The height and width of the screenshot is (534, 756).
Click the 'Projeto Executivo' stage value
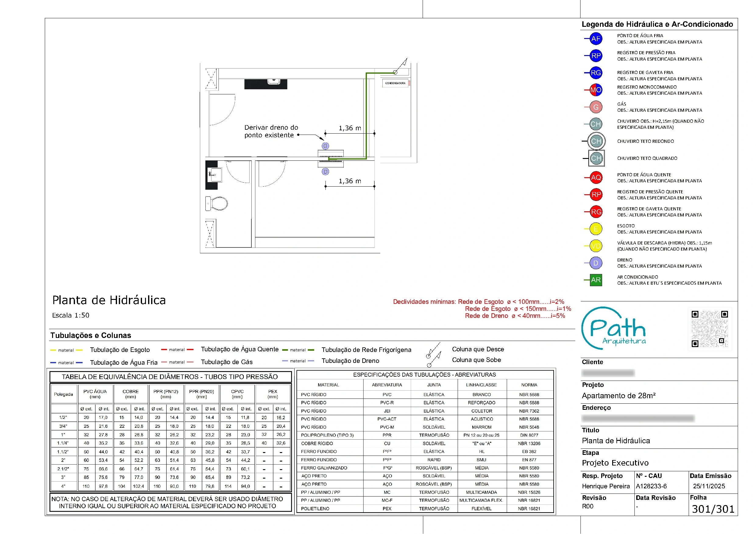pyautogui.click(x=615, y=463)
